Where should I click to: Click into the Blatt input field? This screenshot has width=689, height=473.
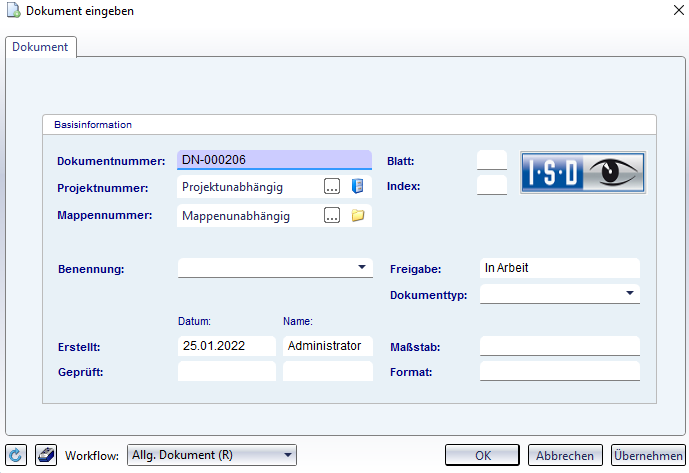[x=492, y=160]
